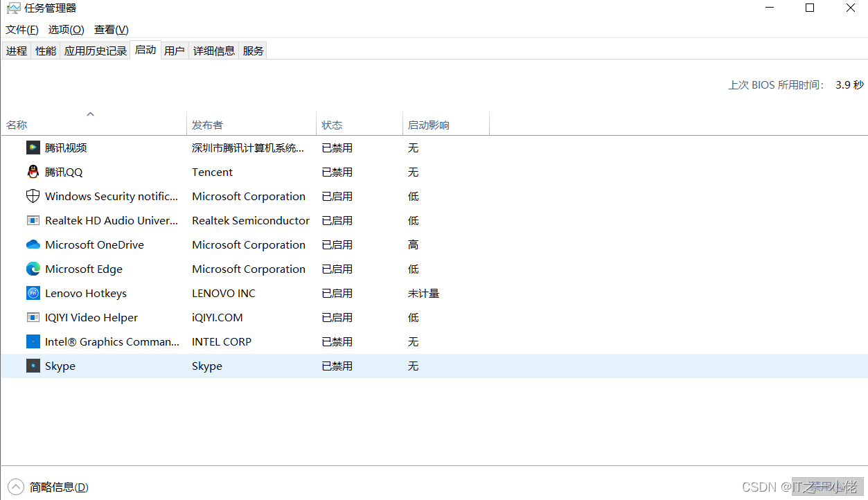Click 高 impact for Microsoft OneDrive
Viewport: 868px width, 500px height.
point(413,244)
